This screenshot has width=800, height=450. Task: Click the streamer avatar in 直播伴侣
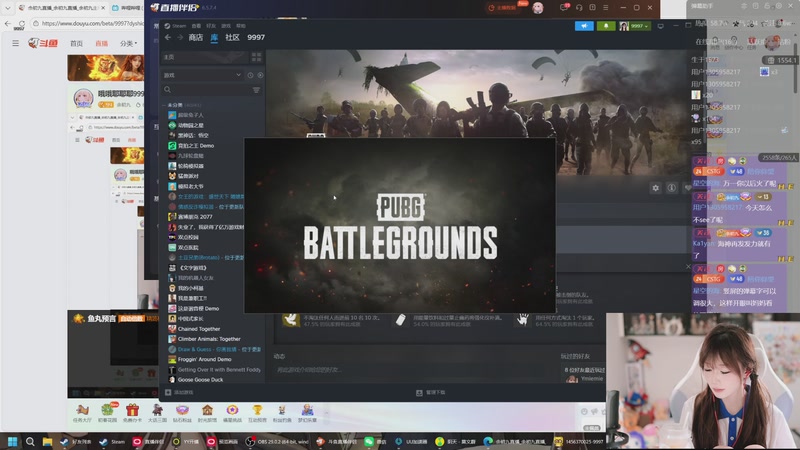coord(538,8)
